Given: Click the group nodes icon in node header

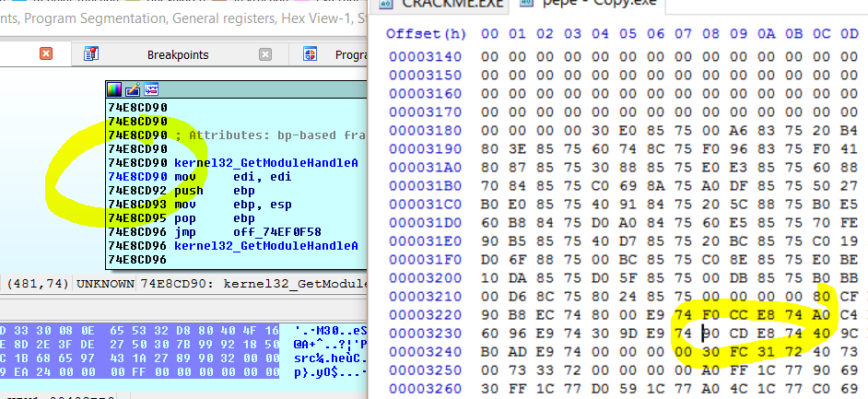Looking at the screenshot, I should [149, 89].
